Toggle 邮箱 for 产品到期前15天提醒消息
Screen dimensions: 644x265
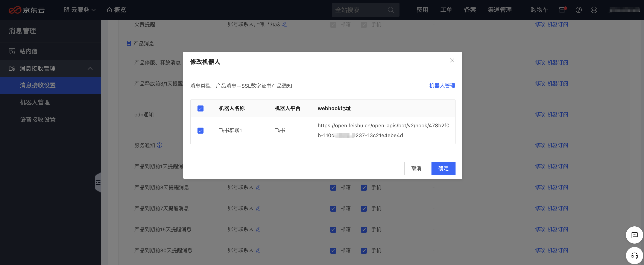pos(333,229)
